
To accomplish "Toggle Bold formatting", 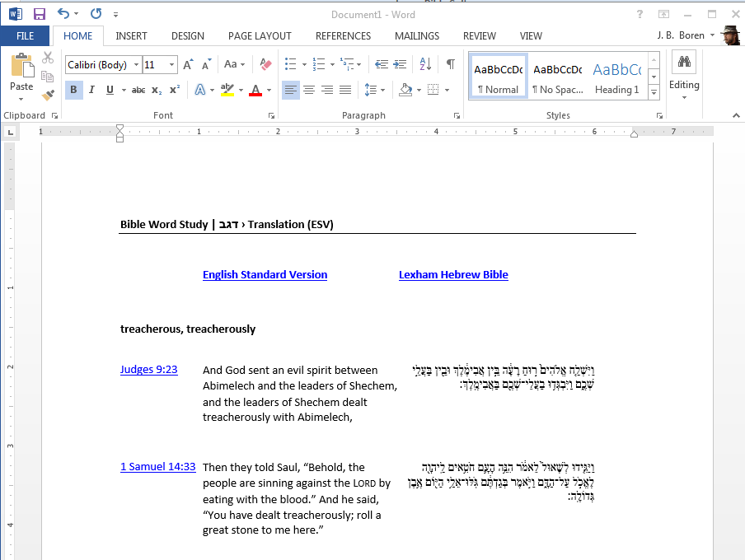I will point(73,90).
